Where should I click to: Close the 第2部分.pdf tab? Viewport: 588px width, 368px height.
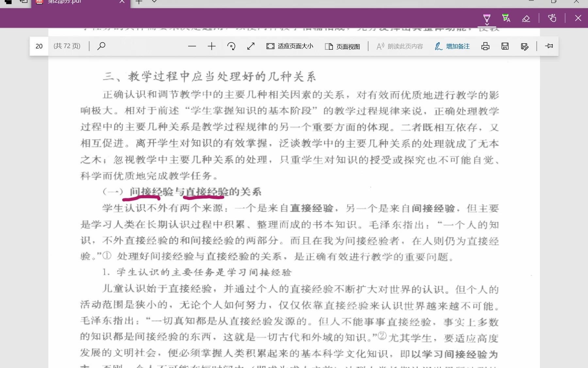(x=122, y=1)
